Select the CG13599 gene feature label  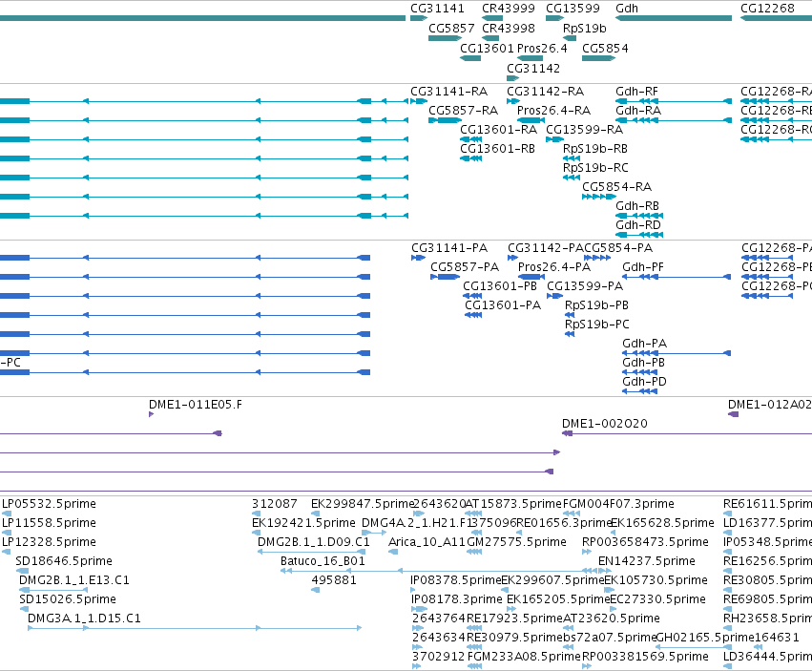(x=573, y=9)
